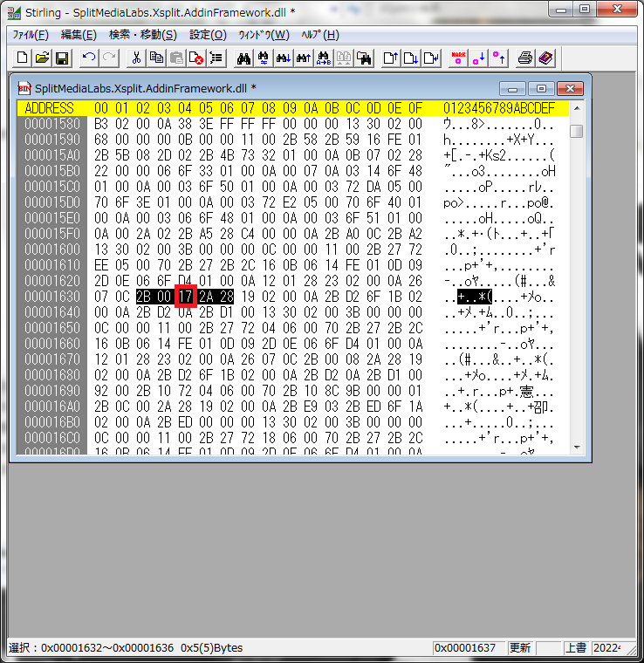The image size is (644, 663).
Task: Go to previous mark with up arrow
Action: coord(498,58)
